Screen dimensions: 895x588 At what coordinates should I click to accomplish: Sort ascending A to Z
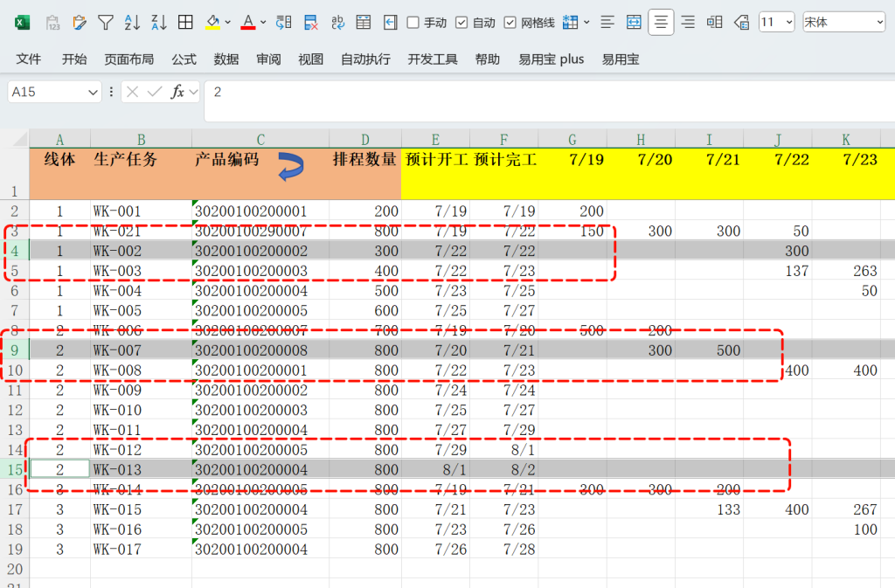pos(133,23)
